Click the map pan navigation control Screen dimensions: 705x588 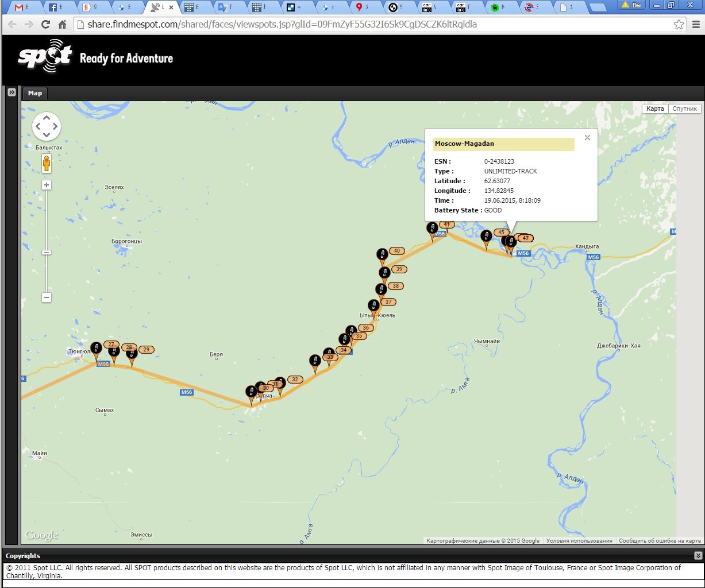47,126
